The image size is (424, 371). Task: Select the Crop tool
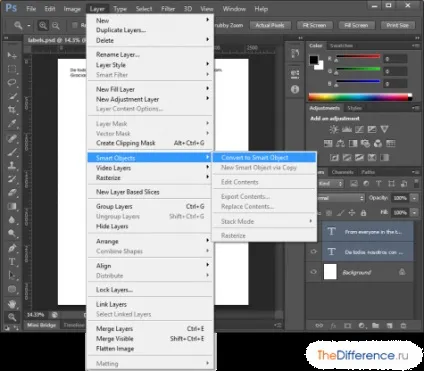[x=12, y=110]
